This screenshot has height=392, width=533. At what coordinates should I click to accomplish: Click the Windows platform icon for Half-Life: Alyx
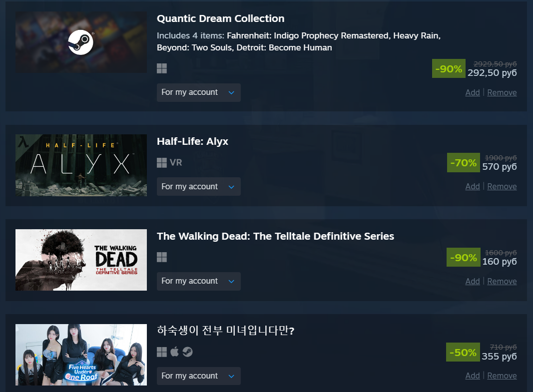click(x=162, y=163)
